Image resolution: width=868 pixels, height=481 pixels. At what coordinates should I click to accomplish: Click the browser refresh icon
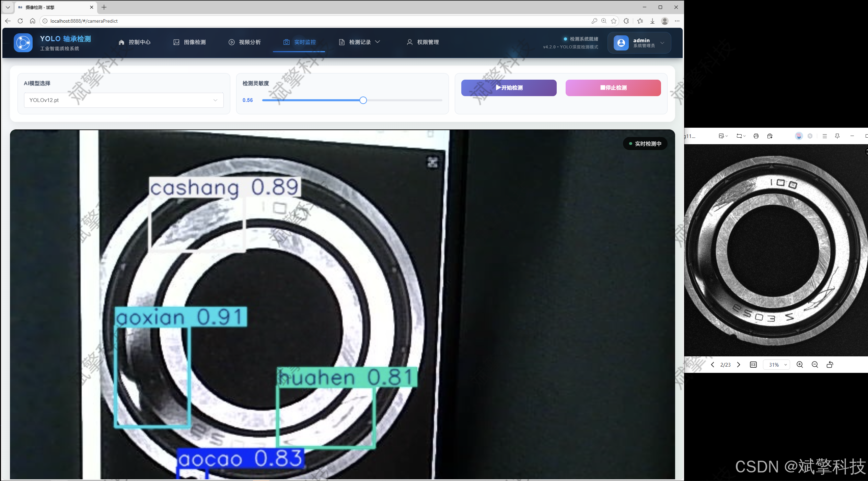[20, 21]
